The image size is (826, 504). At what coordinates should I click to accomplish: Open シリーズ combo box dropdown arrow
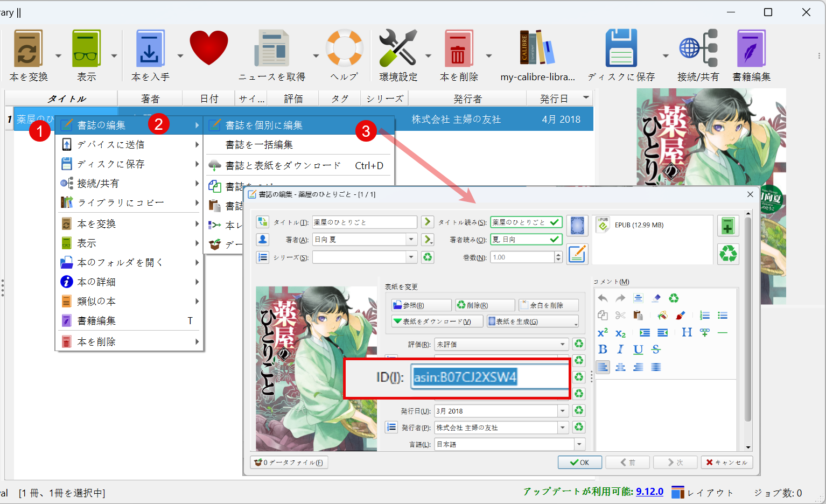point(411,257)
